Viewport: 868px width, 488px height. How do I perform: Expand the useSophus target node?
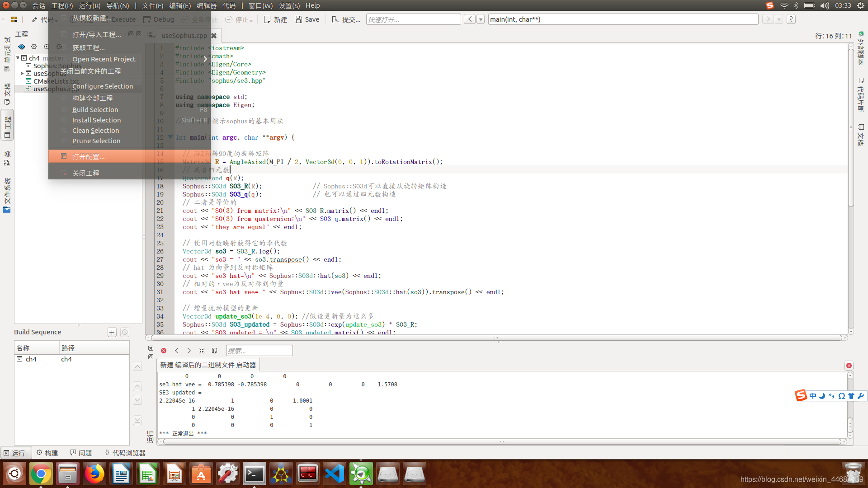[x=22, y=73]
